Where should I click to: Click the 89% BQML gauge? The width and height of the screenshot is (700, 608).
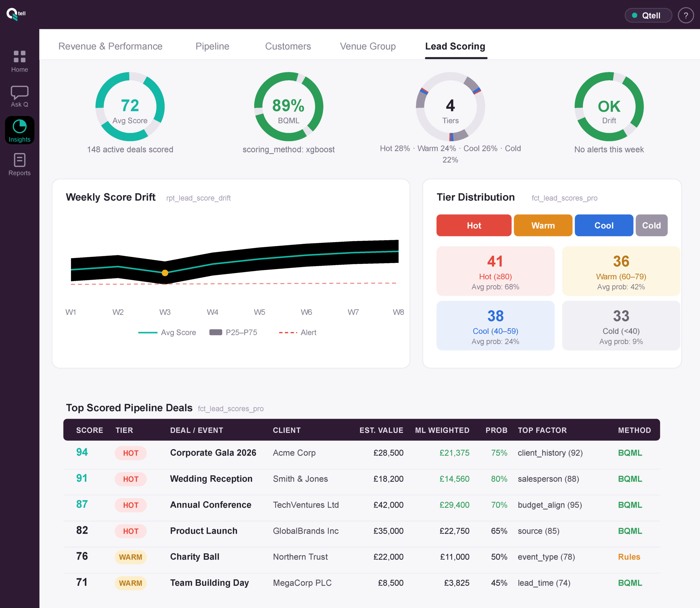pos(288,107)
